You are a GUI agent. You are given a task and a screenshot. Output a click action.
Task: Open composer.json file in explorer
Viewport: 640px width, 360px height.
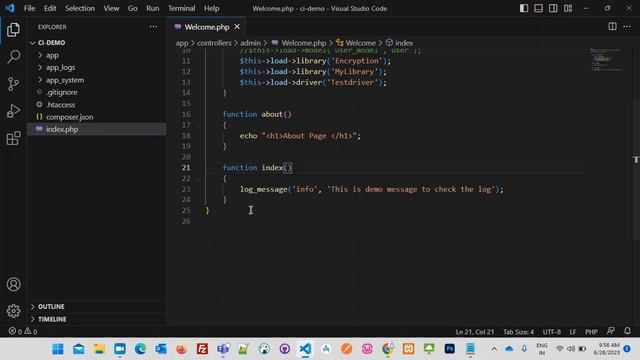click(97, 117)
